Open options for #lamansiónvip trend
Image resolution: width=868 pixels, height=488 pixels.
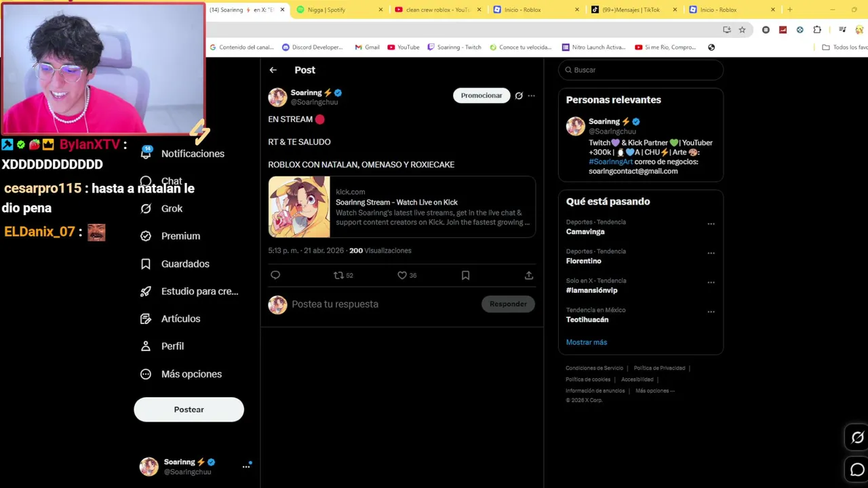(711, 282)
